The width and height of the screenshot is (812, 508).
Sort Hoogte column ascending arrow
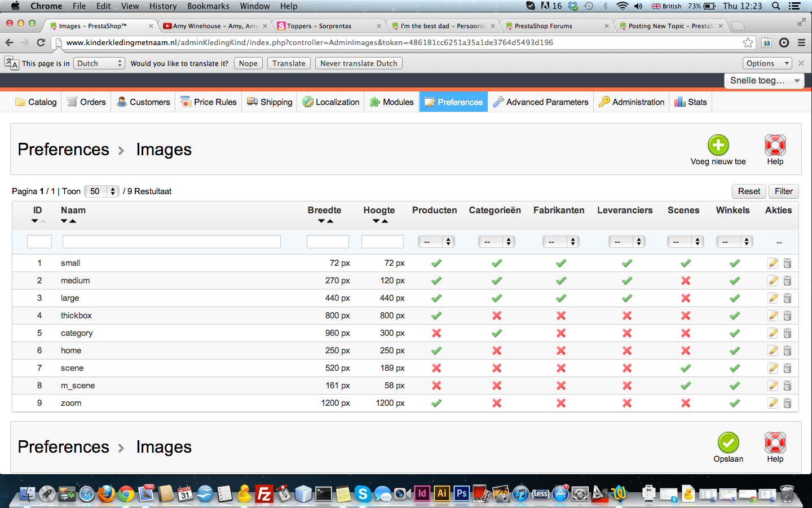pyautogui.click(x=385, y=221)
